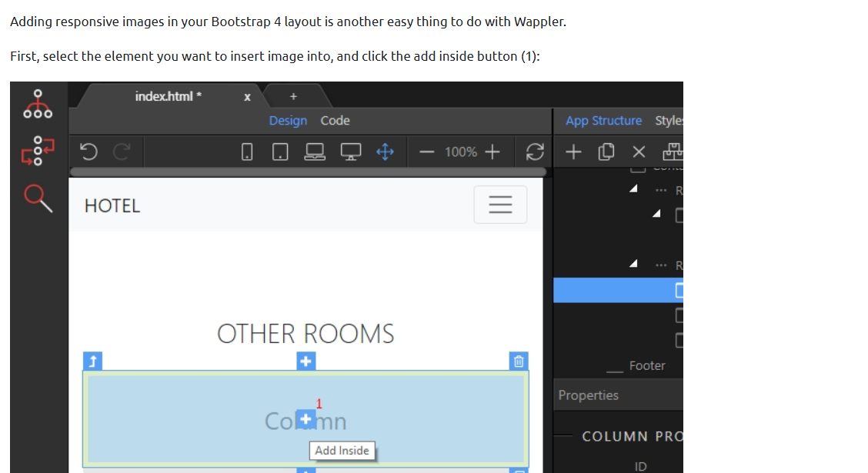
Task: Zoom in with the plus button
Action: [492, 152]
